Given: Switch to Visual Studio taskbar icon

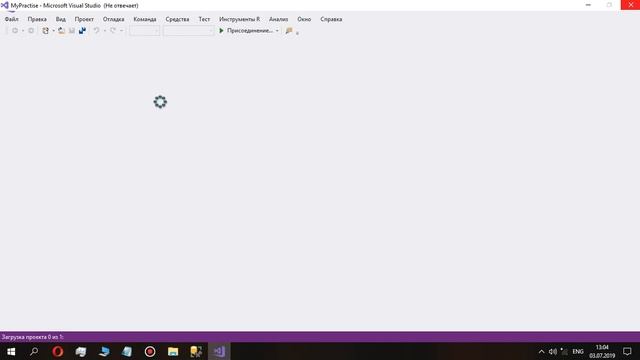Looking at the screenshot, I should (x=219, y=351).
